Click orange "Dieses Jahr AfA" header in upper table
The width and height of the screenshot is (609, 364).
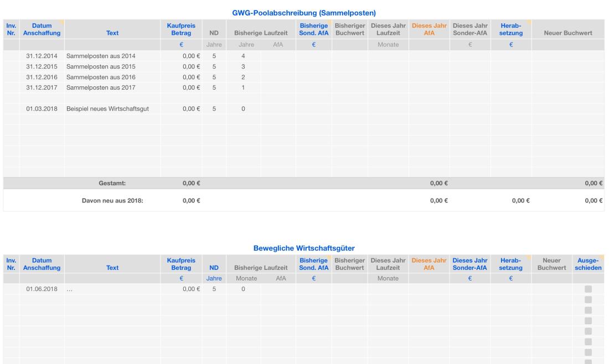coord(429,29)
